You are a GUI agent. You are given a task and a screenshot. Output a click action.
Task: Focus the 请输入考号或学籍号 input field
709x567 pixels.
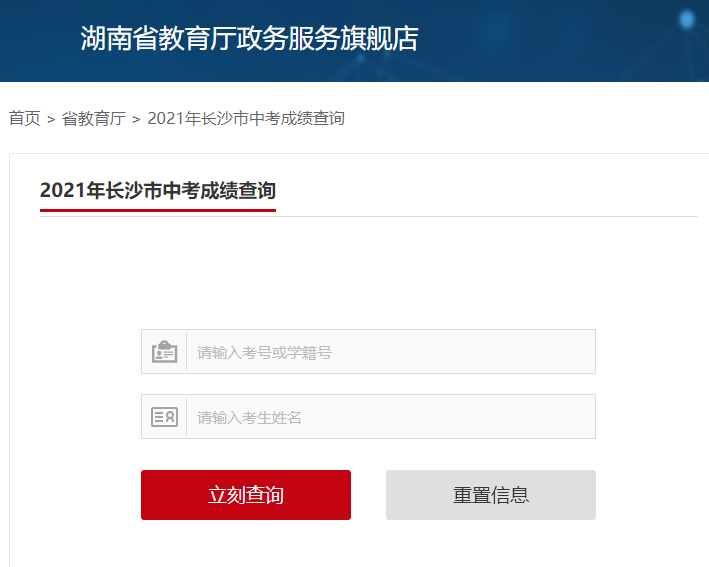(x=391, y=352)
